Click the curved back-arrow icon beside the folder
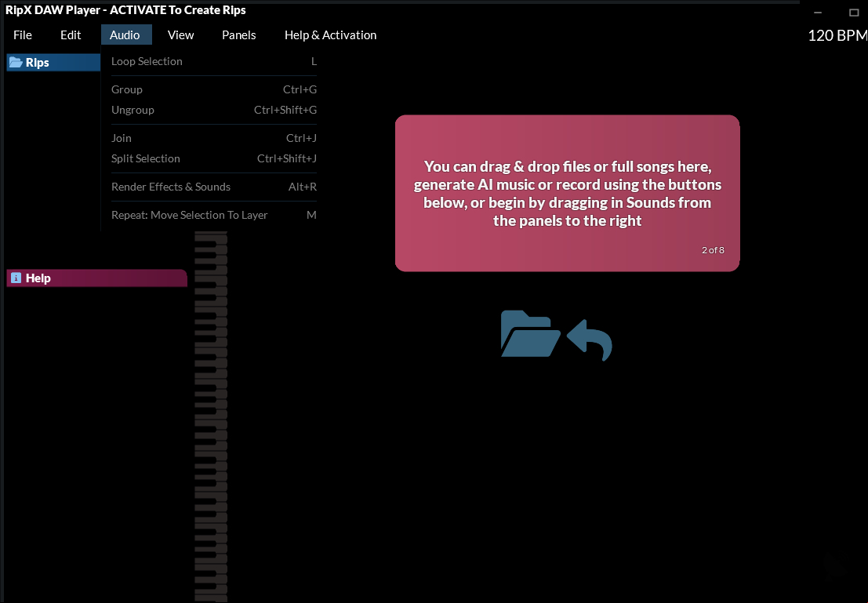The image size is (868, 603). click(x=590, y=340)
